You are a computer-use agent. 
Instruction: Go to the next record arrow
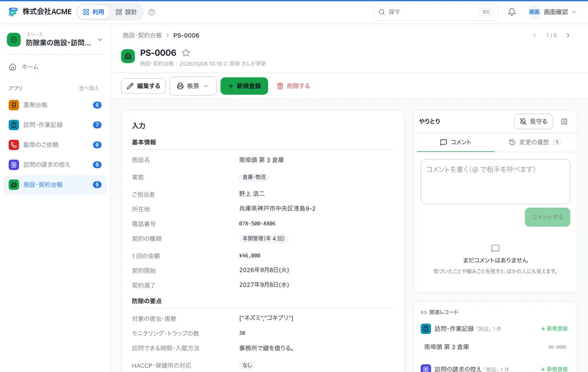click(x=568, y=35)
